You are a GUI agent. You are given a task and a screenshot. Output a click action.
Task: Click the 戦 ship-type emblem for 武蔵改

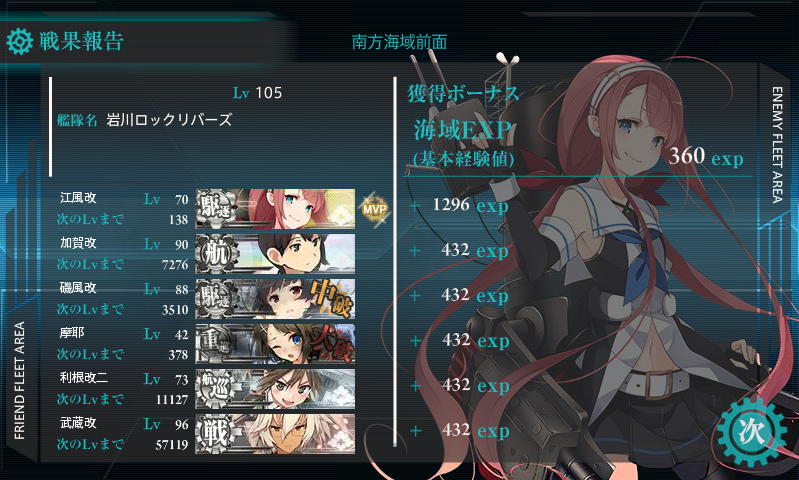(x=216, y=434)
